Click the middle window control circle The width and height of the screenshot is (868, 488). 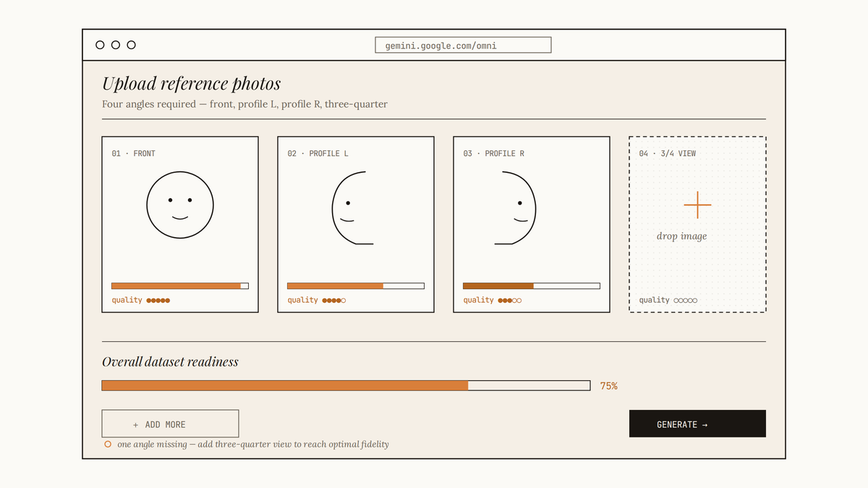coord(116,45)
